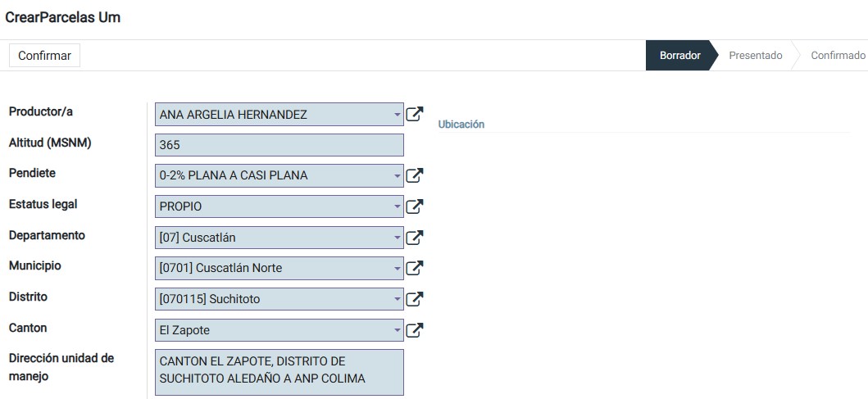Viewport: 868px width, 399px height.
Task: Expand the Pendiete dropdown list
Action: click(x=398, y=175)
